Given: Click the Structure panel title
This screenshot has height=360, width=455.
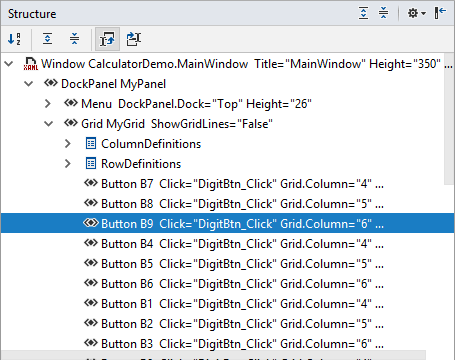Looking at the screenshot, I should click(x=32, y=14).
